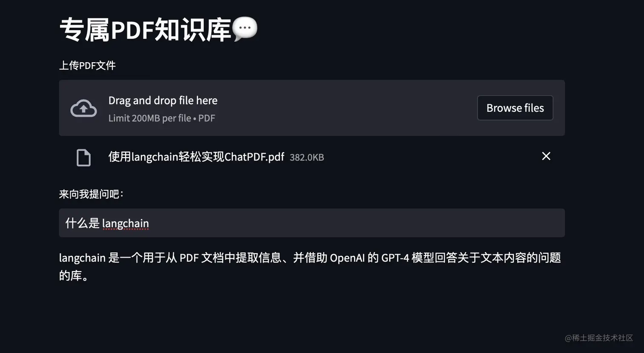Click the Drag and drop file here area
The width and height of the screenshot is (644, 353).
point(163,100)
